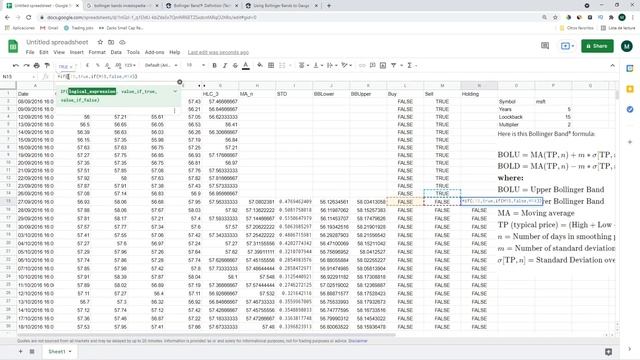Click the last edit was seconds ago link
The height and width of the screenshot is (360, 640).
click(218, 52)
